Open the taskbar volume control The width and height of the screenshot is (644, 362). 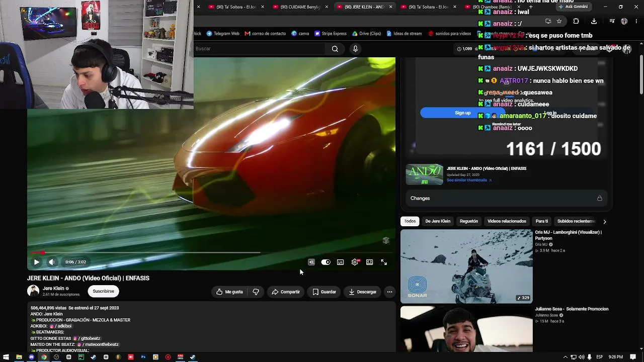click(582, 357)
